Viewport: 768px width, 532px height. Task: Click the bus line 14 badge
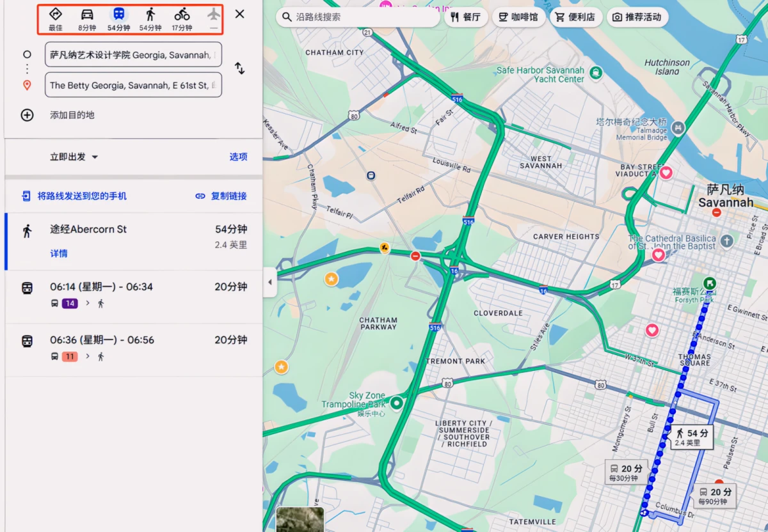[x=70, y=304]
